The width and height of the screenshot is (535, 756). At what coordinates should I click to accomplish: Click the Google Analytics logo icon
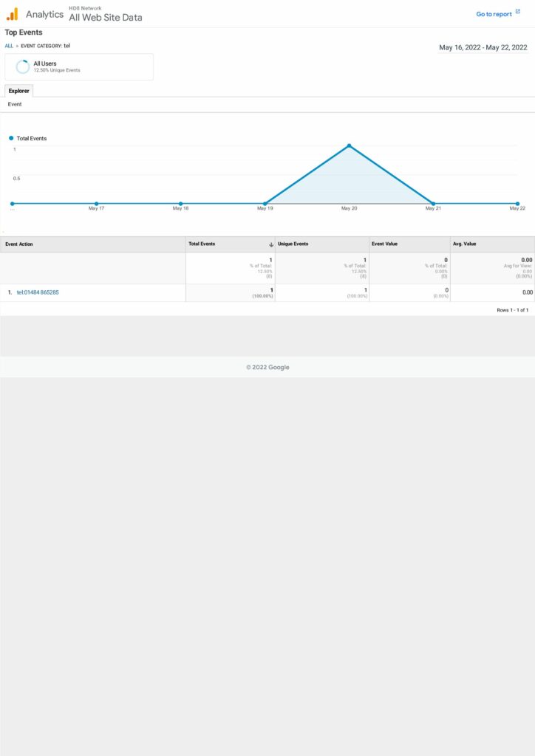[12, 14]
